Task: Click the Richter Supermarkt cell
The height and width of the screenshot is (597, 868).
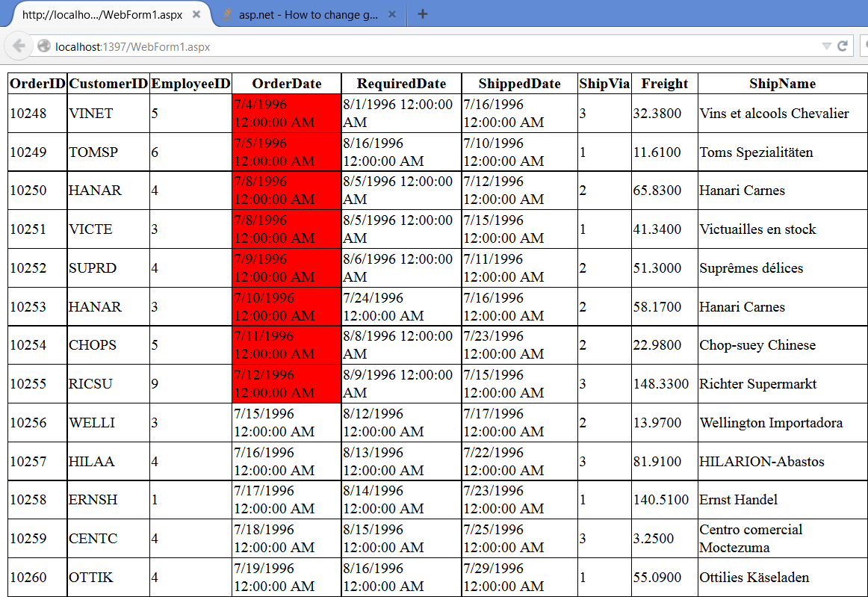Action: tap(783, 384)
